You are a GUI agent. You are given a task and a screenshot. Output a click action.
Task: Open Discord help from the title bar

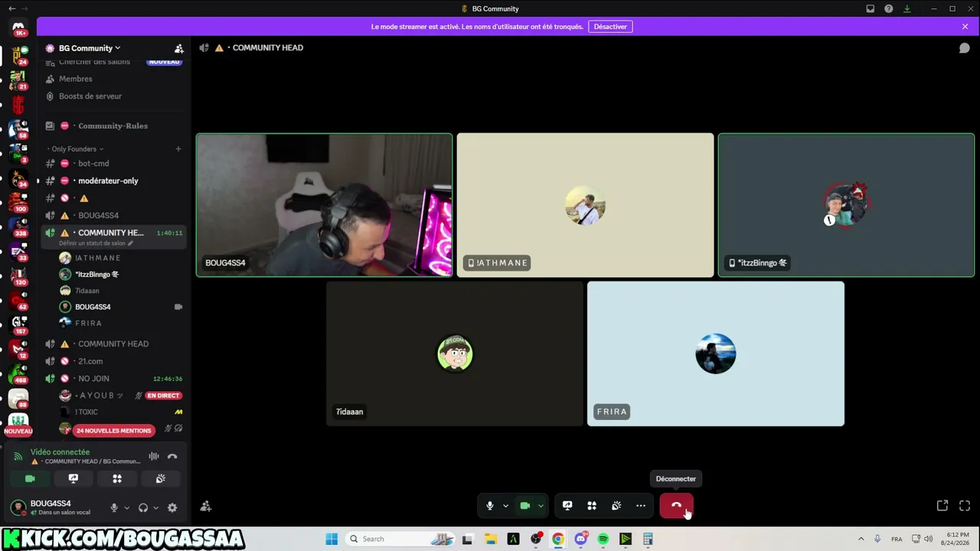pos(888,8)
